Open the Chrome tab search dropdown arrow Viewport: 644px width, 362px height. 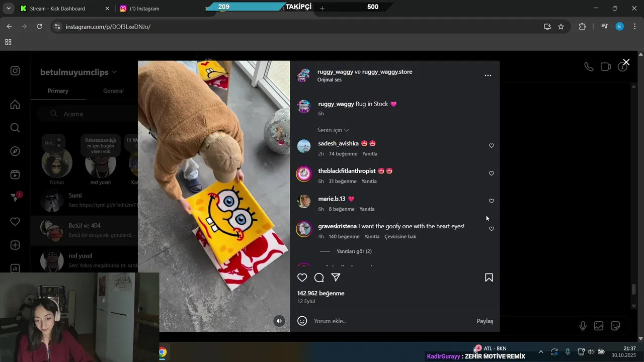tap(9, 9)
